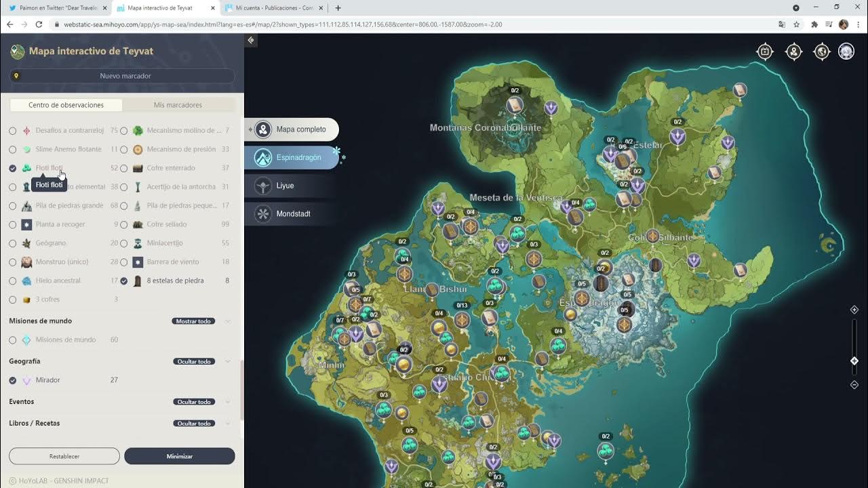Click the Cofre sellado icon
This screenshot has height=488, width=868.
pyautogui.click(x=138, y=224)
